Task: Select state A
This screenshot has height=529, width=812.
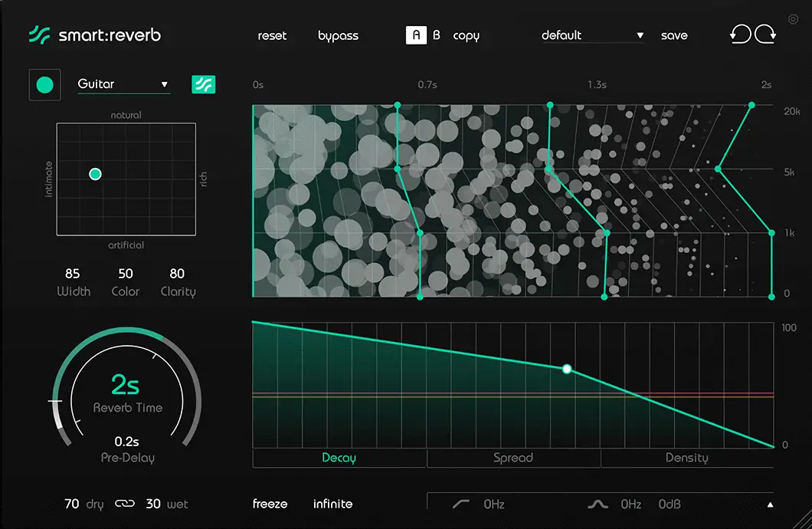Action: pyautogui.click(x=416, y=35)
